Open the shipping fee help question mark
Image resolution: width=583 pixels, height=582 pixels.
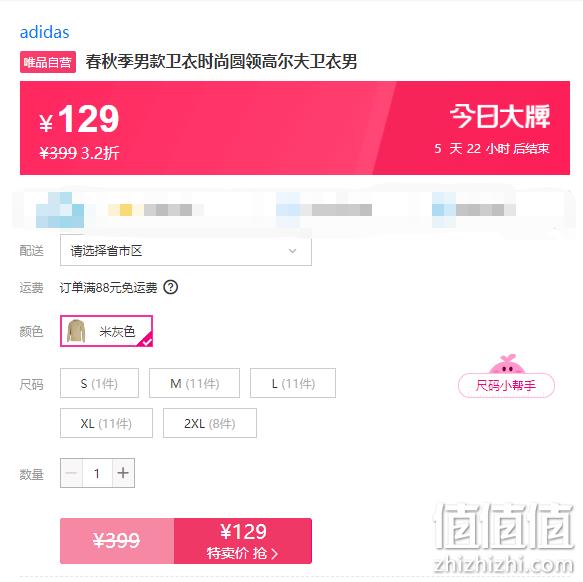coord(171,287)
